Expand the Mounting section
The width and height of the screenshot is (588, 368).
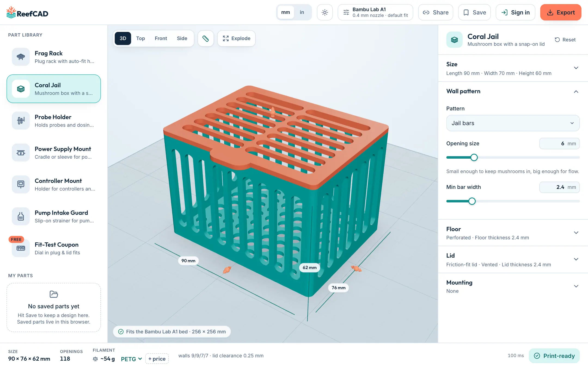point(513,286)
